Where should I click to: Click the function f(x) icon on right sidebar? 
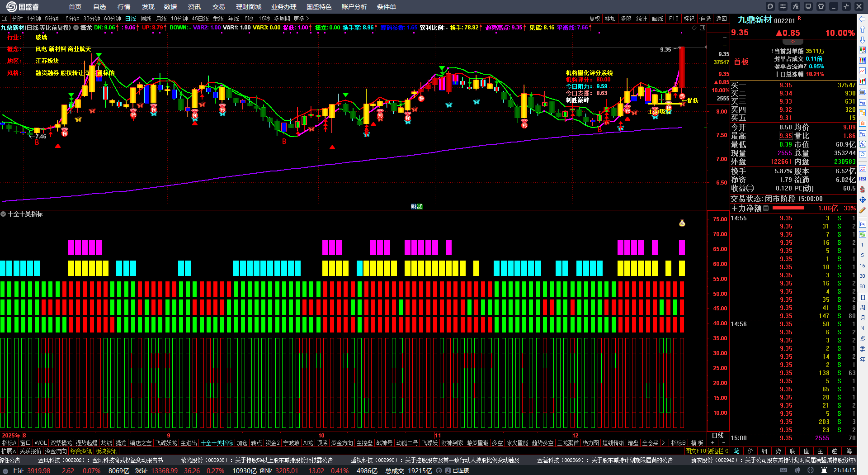pos(863,144)
